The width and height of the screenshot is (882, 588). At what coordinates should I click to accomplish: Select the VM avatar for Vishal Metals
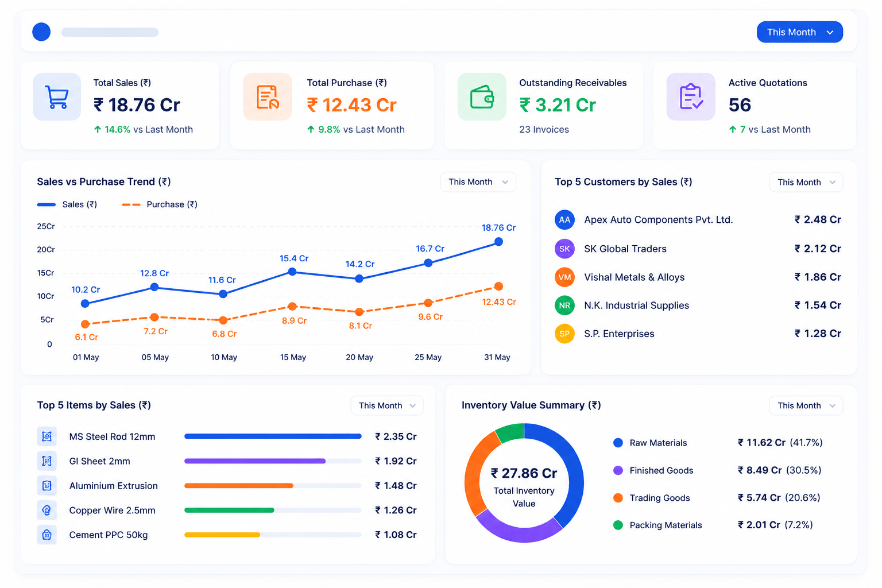[x=564, y=277]
